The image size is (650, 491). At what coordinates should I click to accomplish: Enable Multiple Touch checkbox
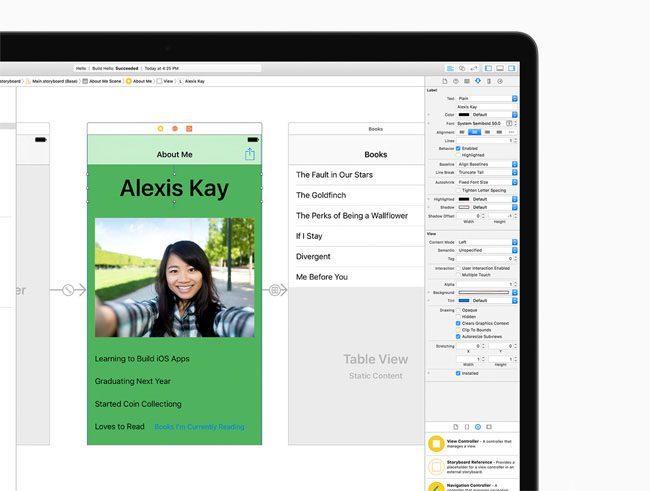(458, 275)
